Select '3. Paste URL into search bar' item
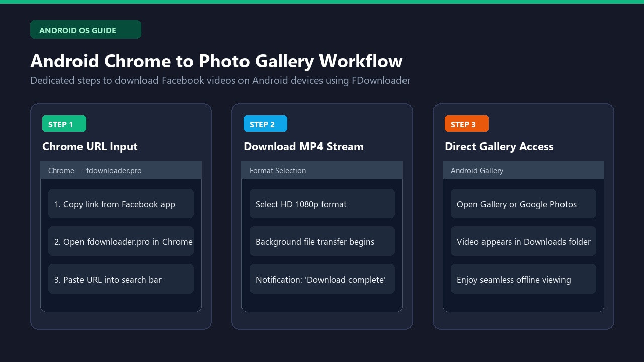 coord(121,279)
